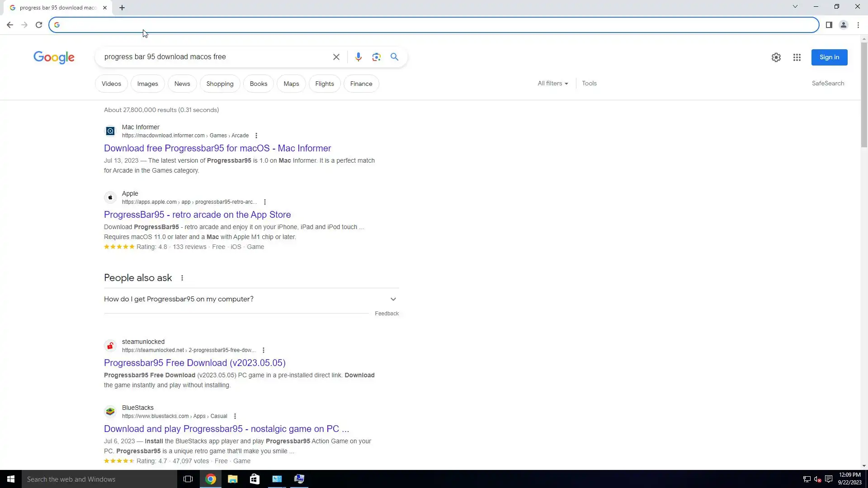Open the Google apps grid icon
The width and height of the screenshot is (868, 488).
[x=797, y=57]
